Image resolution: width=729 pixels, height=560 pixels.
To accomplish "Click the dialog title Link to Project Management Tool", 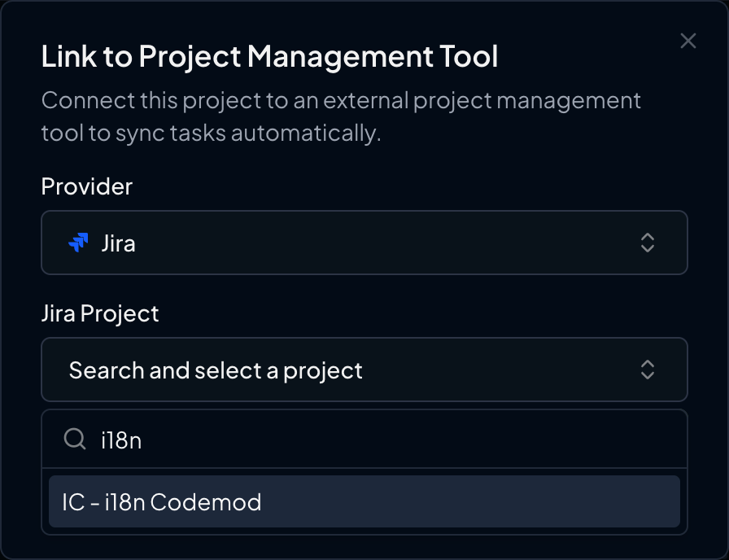I will tap(270, 57).
